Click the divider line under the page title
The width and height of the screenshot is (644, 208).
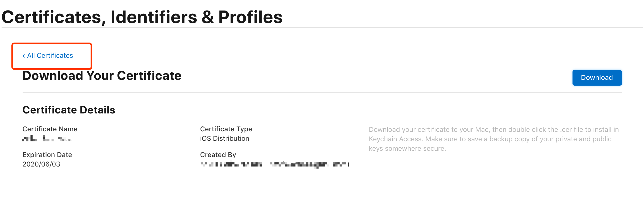322,28
